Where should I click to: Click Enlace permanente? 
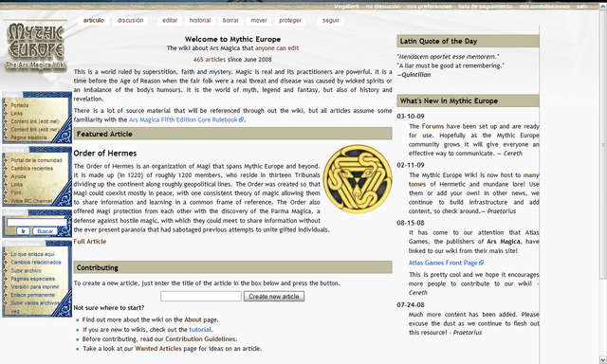coord(32,295)
